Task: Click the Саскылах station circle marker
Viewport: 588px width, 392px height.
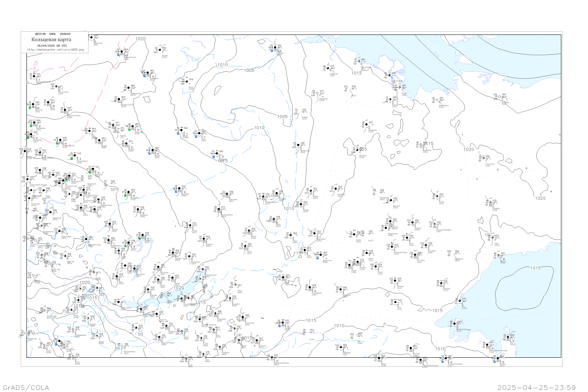Action: coord(328,68)
